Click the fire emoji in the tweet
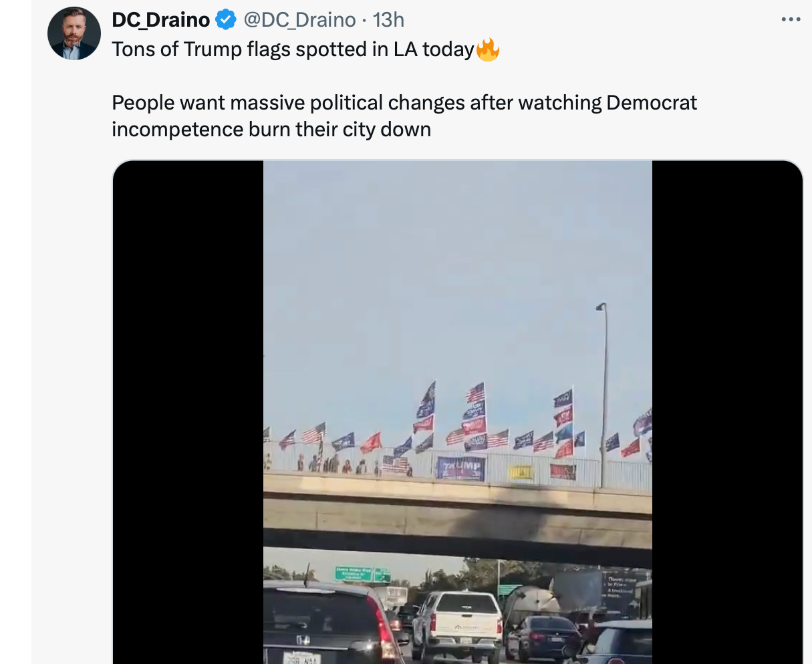Viewport: 812px width, 664px height. tap(488, 49)
